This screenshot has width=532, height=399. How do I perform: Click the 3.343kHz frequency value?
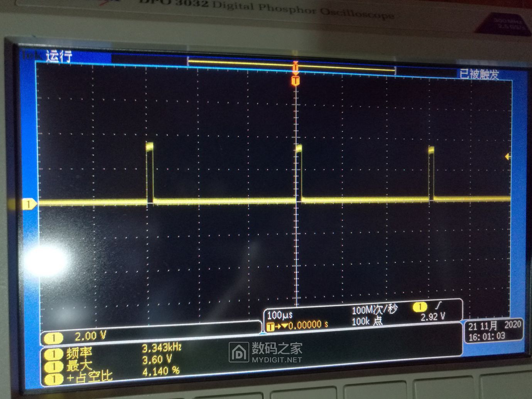[162, 348]
